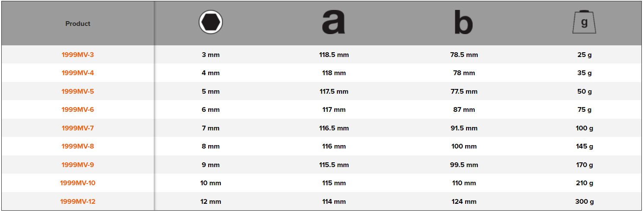The height and width of the screenshot is (212, 644).
Task: Click the 118.5 mm value cell
Action: point(333,55)
